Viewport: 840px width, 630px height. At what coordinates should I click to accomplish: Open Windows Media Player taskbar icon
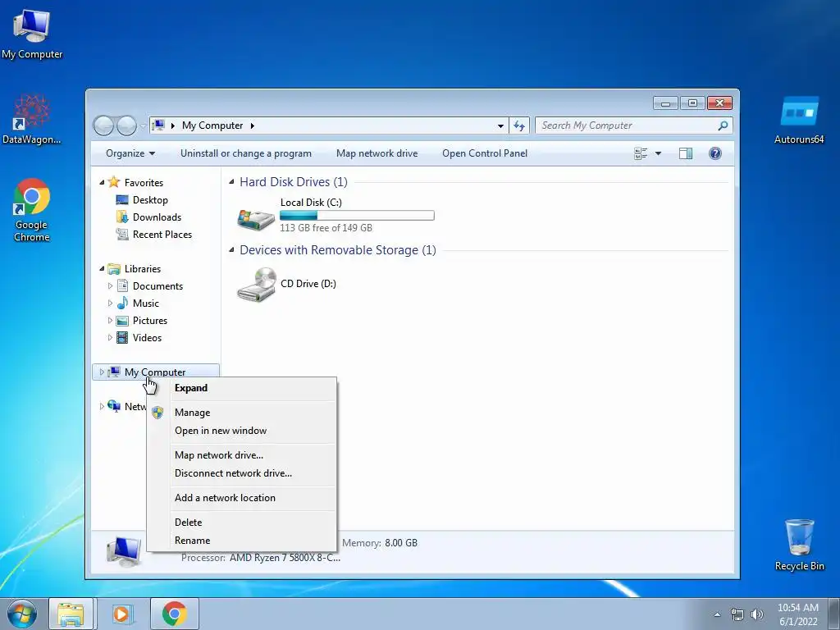(121, 614)
